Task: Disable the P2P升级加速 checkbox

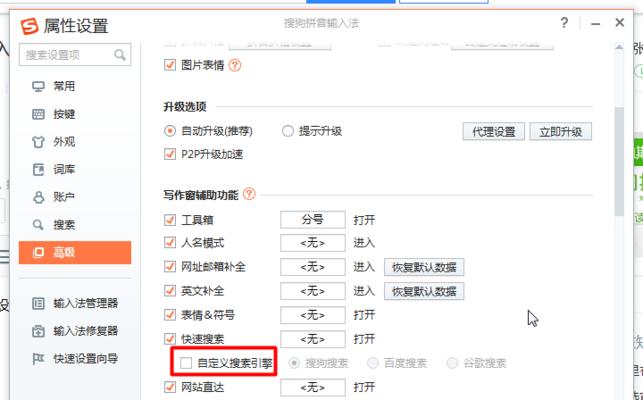Action: pos(170,154)
